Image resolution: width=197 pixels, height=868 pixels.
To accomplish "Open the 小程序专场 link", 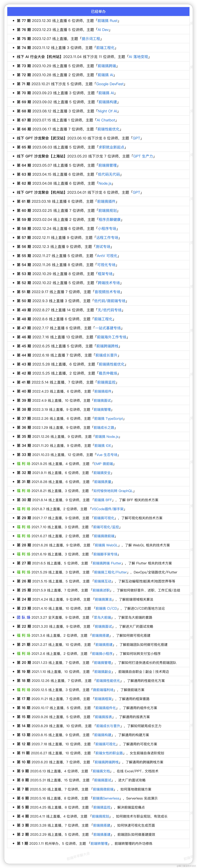I will coord(107,229).
